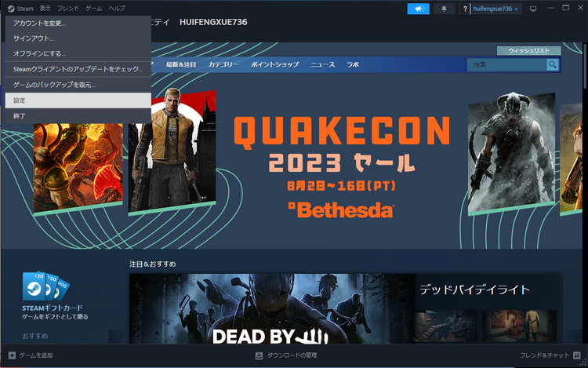This screenshot has width=588, height=368.
Task: Click the ゲームを追加 button
Action: (x=31, y=355)
